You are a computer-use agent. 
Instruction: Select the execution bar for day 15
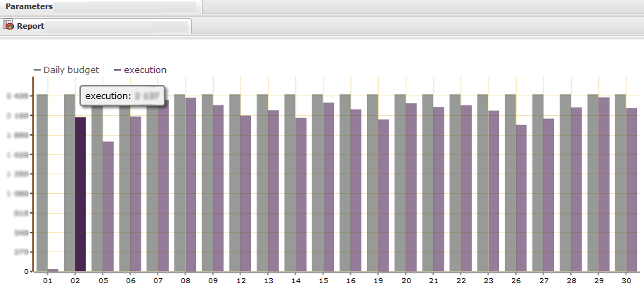pyautogui.click(x=328, y=187)
